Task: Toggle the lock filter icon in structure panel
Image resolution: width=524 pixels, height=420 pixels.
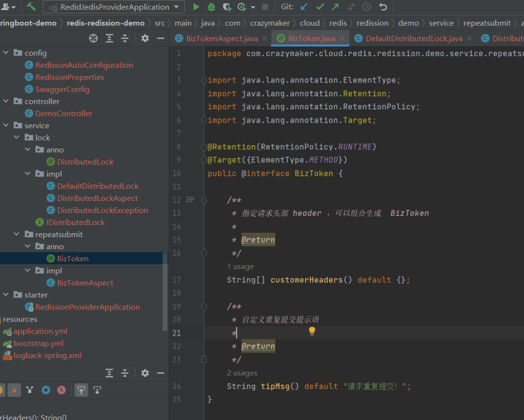Action: (x=15, y=390)
